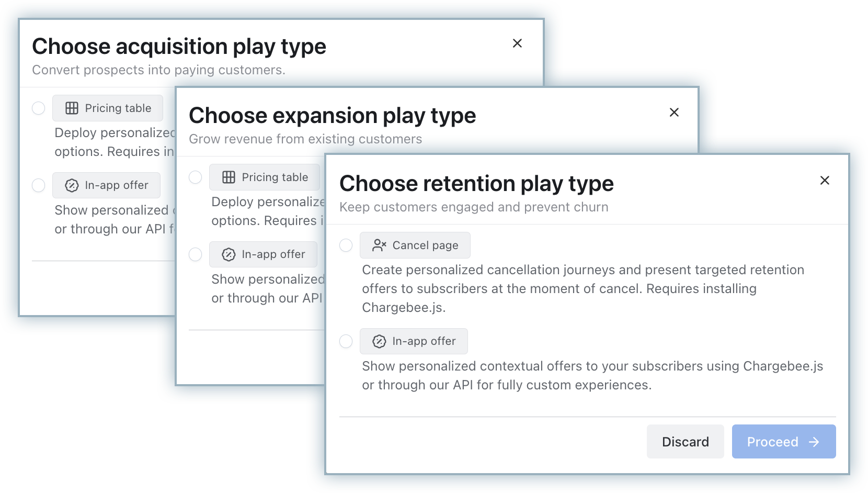Close the expansion play type dialog
868x493 pixels.
(x=674, y=113)
